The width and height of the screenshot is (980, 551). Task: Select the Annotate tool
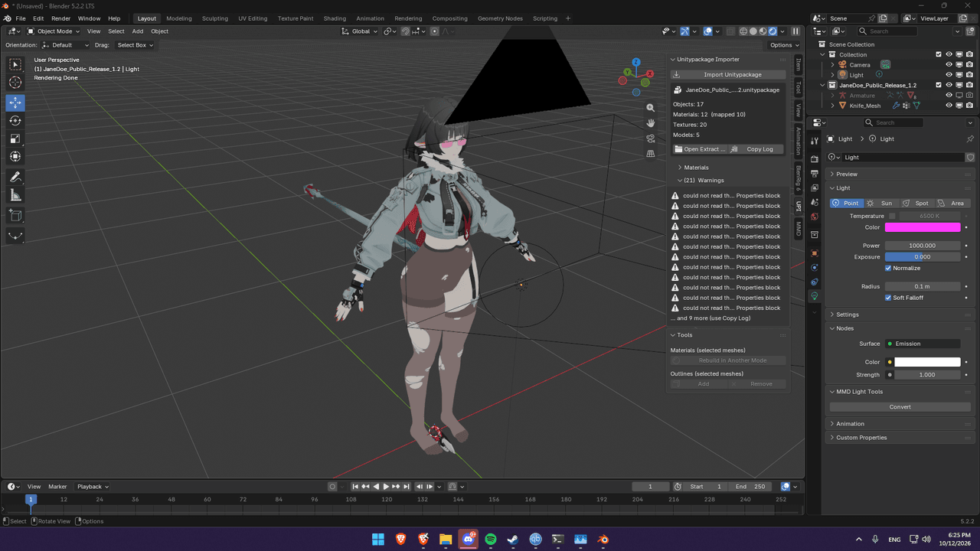coord(15,177)
